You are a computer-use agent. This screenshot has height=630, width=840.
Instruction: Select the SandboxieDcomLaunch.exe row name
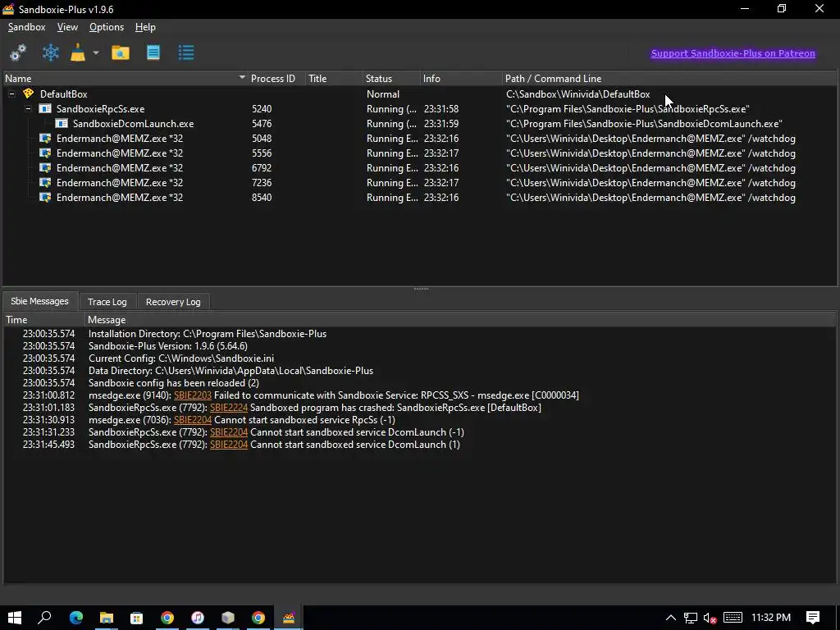[134, 124]
